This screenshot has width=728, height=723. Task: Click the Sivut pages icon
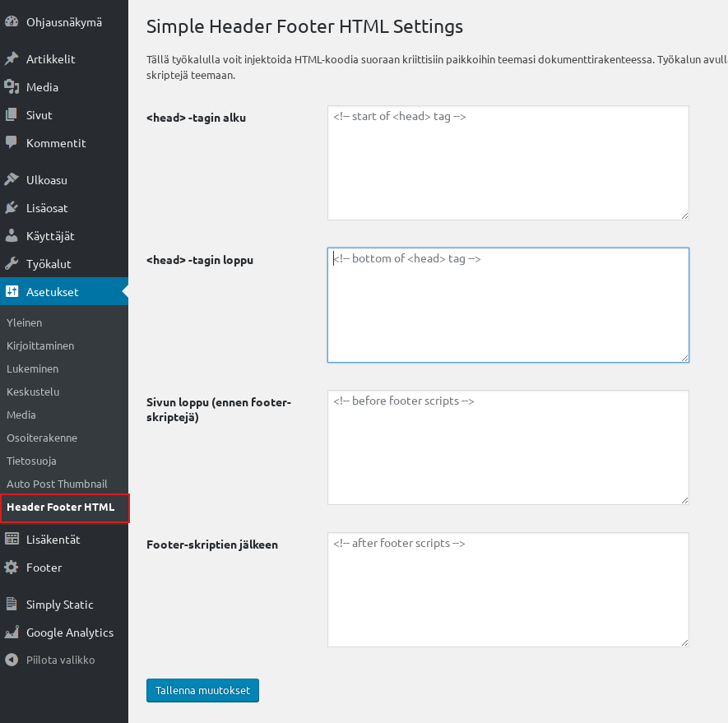point(12,114)
